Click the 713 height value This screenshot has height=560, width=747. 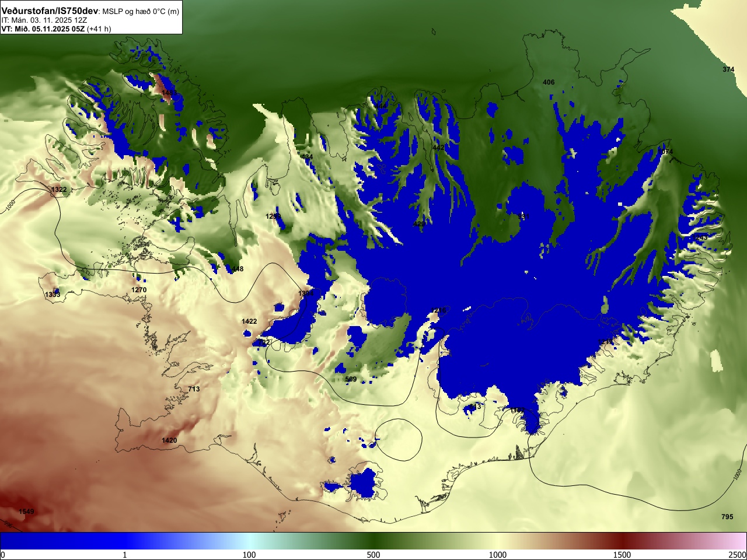click(194, 389)
